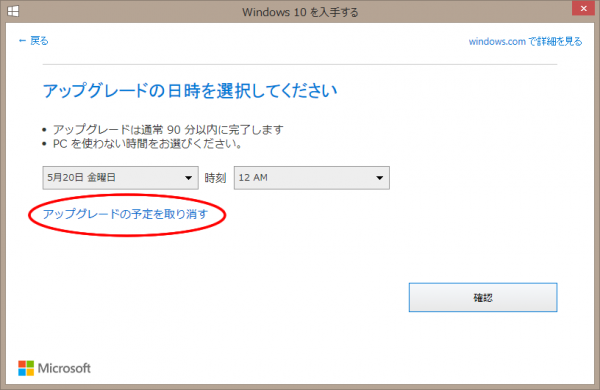
Task: Click the Windows logo icon in title bar
Action: pyautogui.click(x=13, y=11)
